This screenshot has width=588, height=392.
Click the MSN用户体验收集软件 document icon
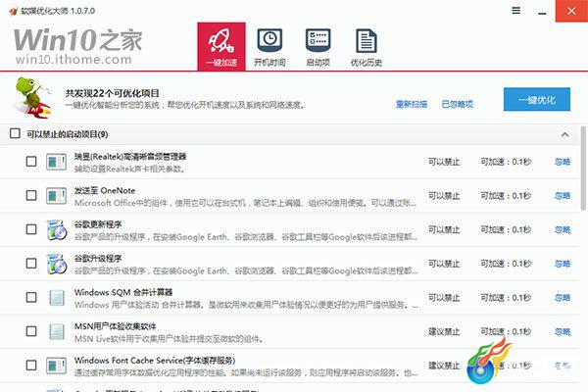[57, 332]
